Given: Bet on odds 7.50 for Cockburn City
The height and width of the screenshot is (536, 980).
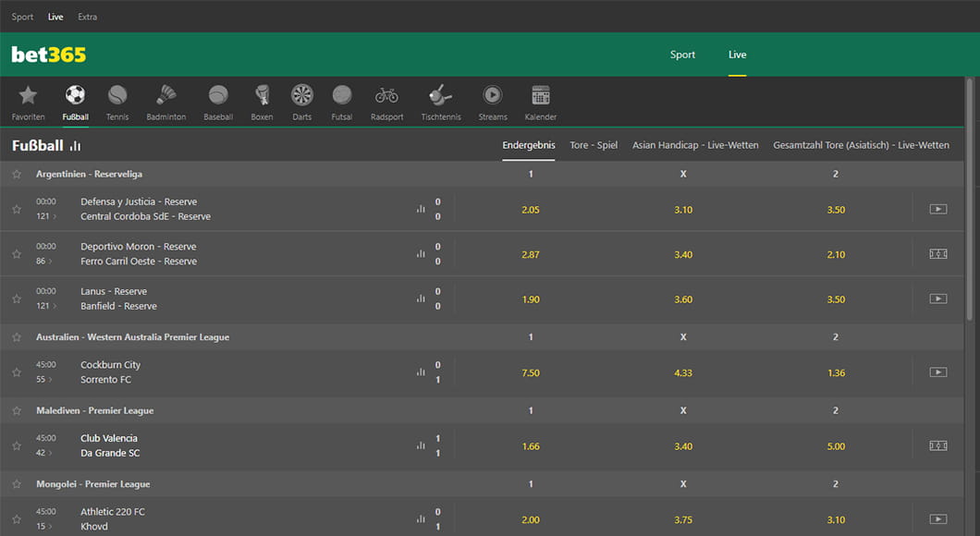Looking at the screenshot, I should (x=531, y=372).
